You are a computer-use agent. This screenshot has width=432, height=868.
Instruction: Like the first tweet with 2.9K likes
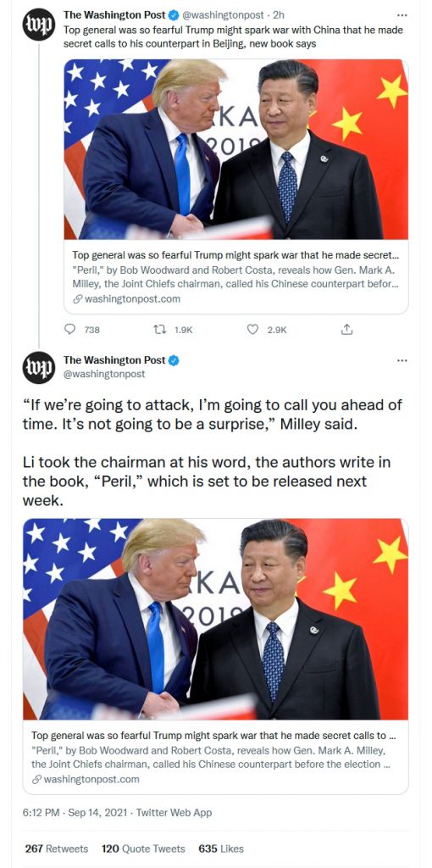point(252,330)
